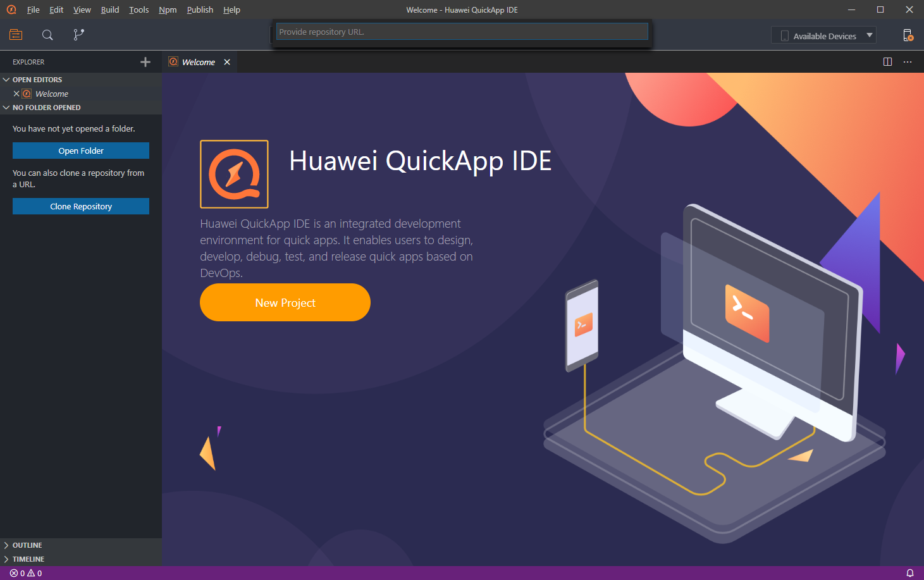This screenshot has width=924, height=580.
Task: Open the Npm menu
Action: click(x=168, y=9)
